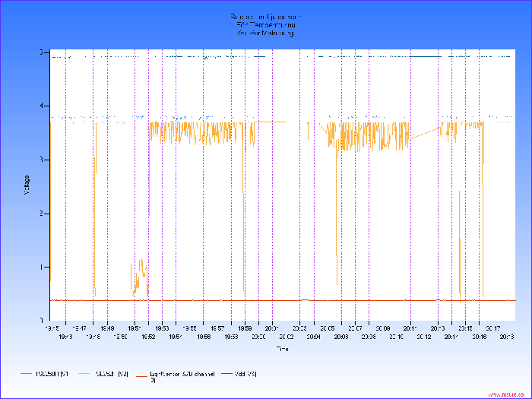This screenshot has width=532, height=399.
Task: Click the second legend entry's orange swatch
Action: pyautogui.click(x=84, y=374)
